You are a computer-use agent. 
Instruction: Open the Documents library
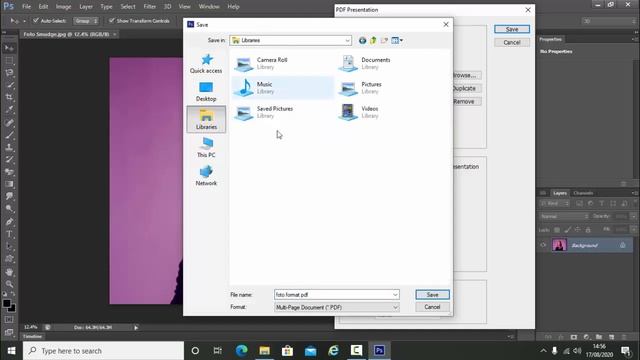pos(386,63)
